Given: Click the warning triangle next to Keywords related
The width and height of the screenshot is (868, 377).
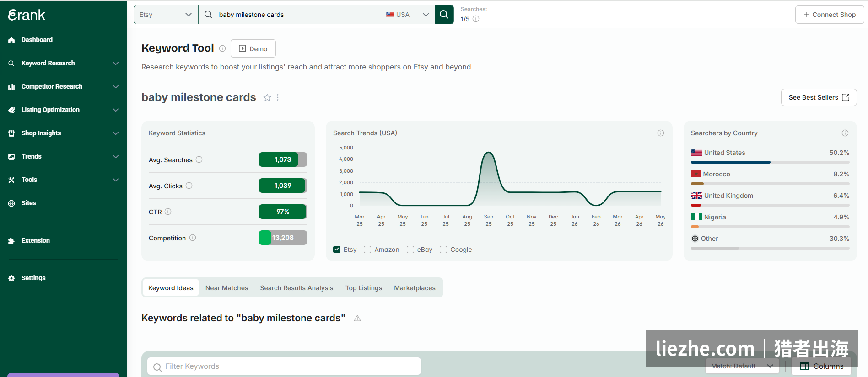Looking at the screenshot, I should pos(357,318).
